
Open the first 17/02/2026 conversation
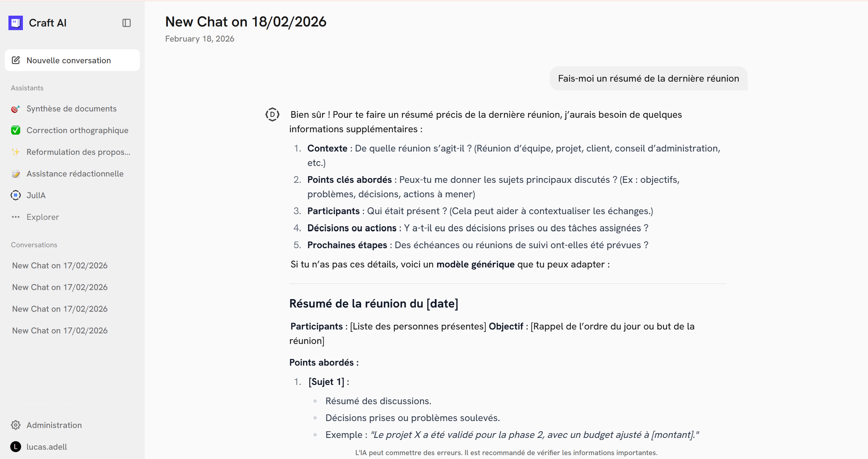(60, 265)
